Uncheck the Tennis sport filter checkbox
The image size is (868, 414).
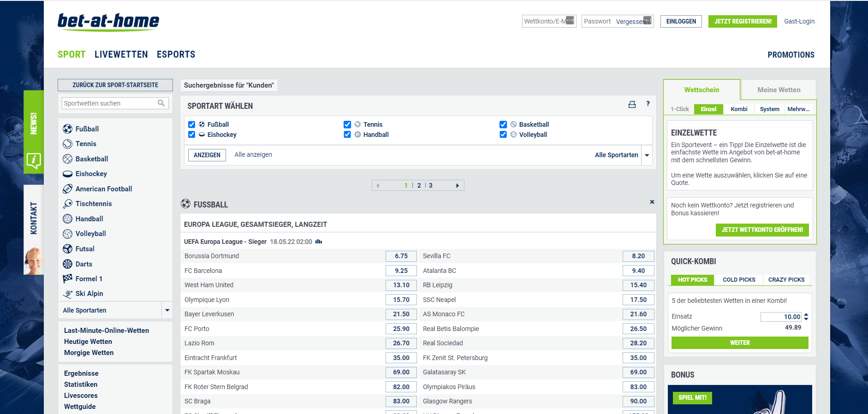click(x=347, y=124)
